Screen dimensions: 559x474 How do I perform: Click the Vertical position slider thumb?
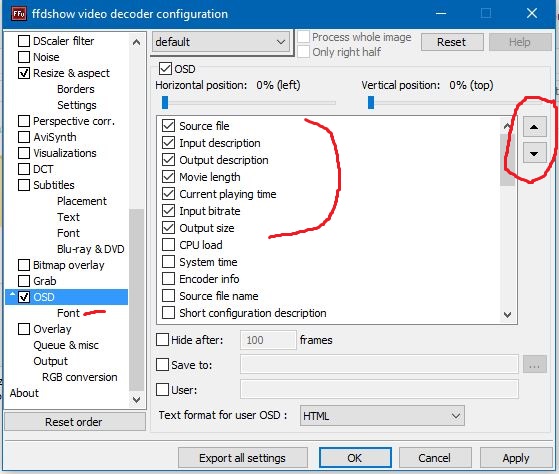pos(371,103)
